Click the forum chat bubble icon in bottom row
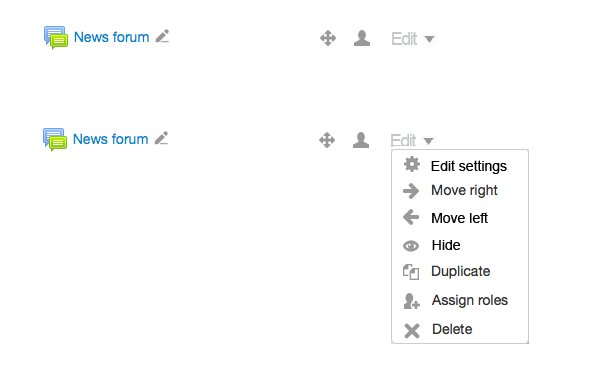The height and width of the screenshot is (372, 589). [55, 139]
